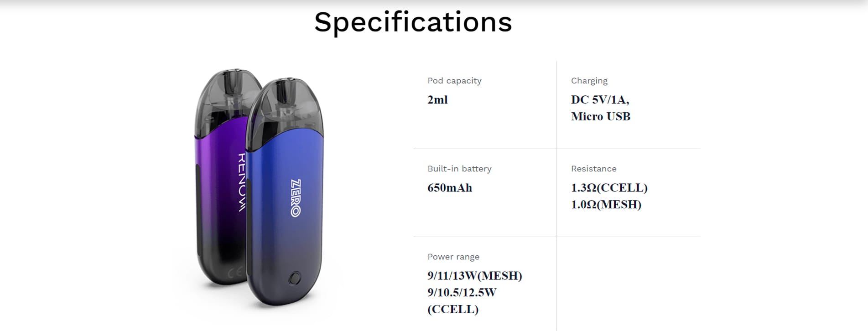This screenshot has width=868, height=331.
Task: Click the Resistance label
Action: (x=593, y=169)
